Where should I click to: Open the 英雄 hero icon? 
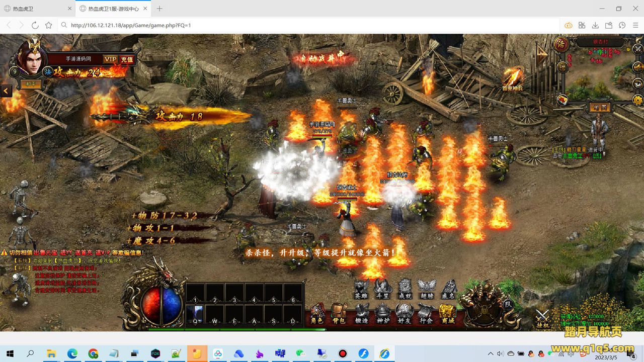coord(361,289)
